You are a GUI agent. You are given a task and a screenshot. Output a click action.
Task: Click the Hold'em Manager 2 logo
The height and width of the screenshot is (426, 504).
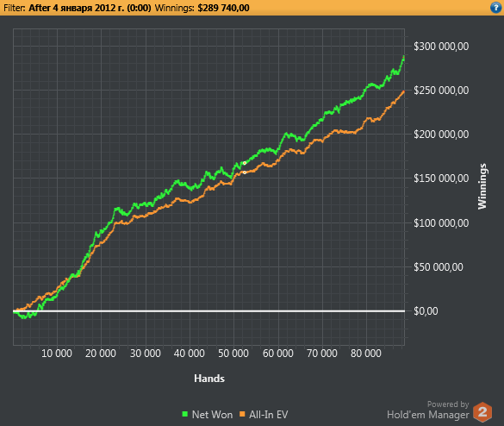(x=482, y=412)
